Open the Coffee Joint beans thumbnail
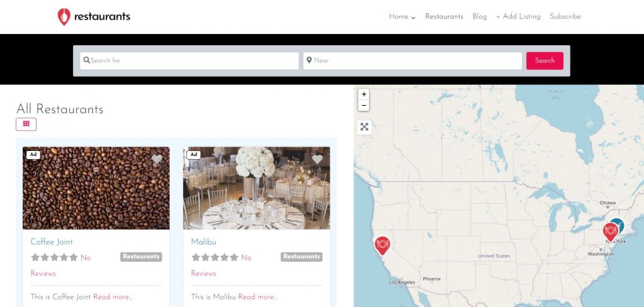644x307 pixels. (96, 188)
